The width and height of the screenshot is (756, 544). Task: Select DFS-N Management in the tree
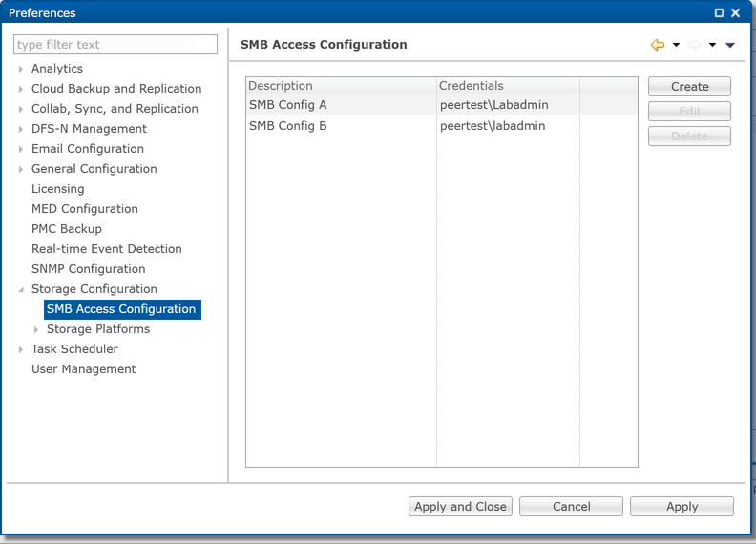coord(89,128)
